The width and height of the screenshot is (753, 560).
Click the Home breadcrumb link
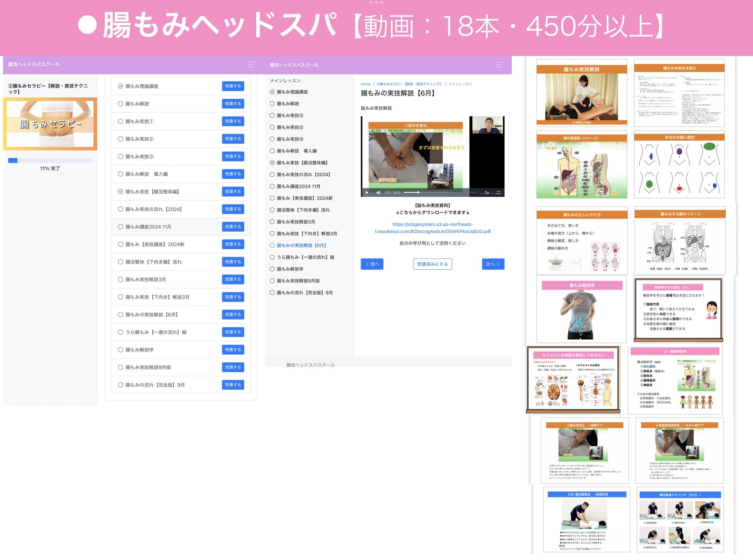(x=365, y=84)
